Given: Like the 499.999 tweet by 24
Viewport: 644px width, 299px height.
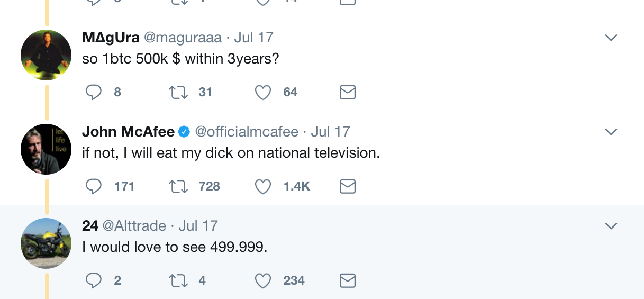Looking at the screenshot, I should click(263, 280).
